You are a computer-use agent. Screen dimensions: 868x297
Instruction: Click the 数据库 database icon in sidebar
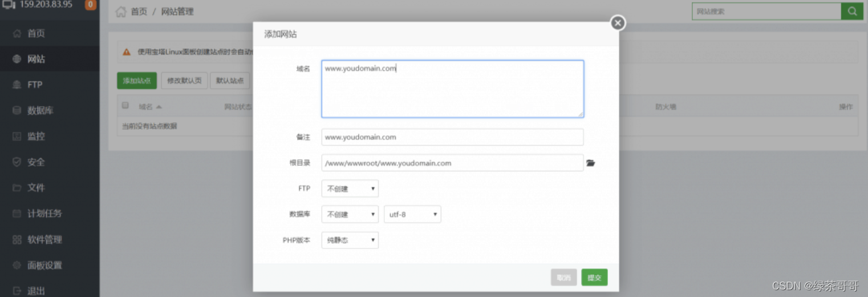(17, 111)
